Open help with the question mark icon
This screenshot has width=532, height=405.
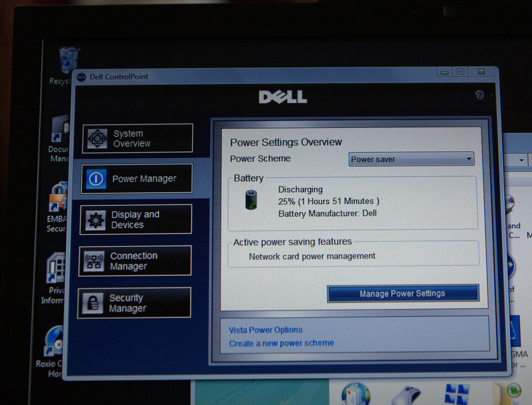479,95
